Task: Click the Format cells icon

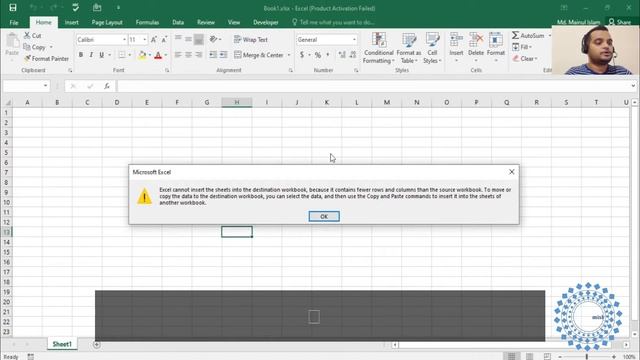Action: coord(496,40)
